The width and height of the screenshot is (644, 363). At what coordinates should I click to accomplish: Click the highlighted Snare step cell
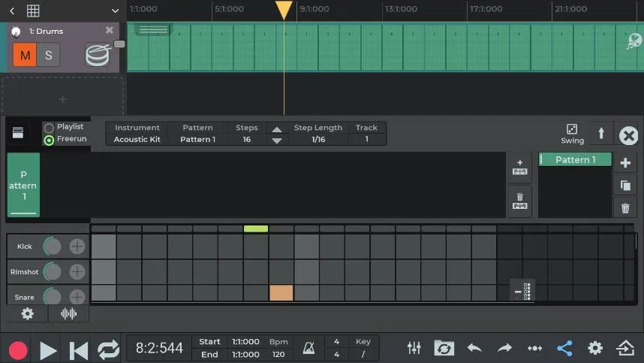tap(281, 292)
